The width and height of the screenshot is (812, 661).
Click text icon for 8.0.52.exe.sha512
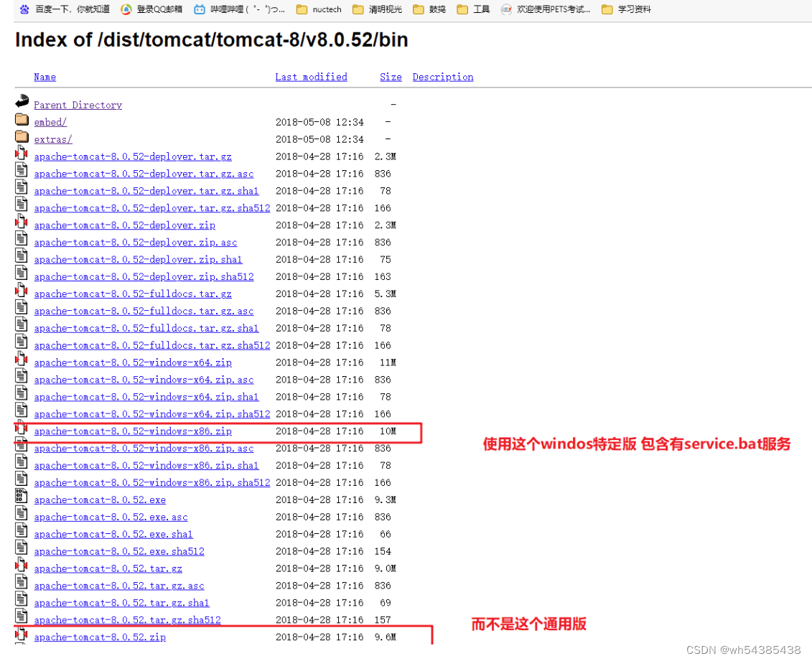(x=22, y=548)
